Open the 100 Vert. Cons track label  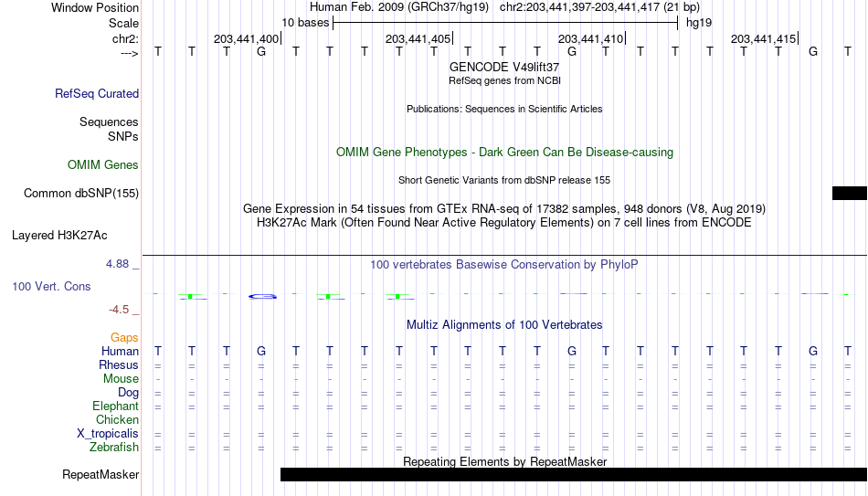click(51, 286)
